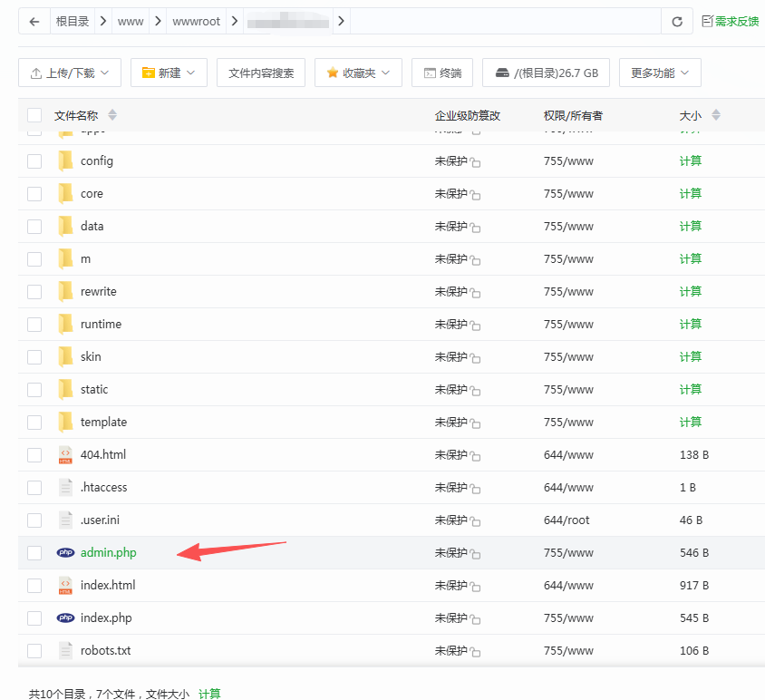
Task: Check the box for the data folder
Action: pyautogui.click(x=34, y=227)
